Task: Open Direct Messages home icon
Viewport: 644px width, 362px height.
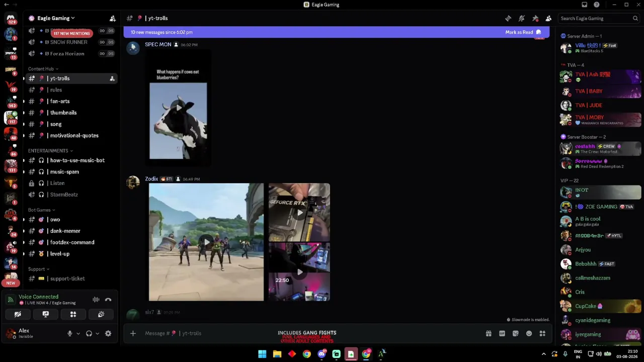Action: (x=11, y=19)
